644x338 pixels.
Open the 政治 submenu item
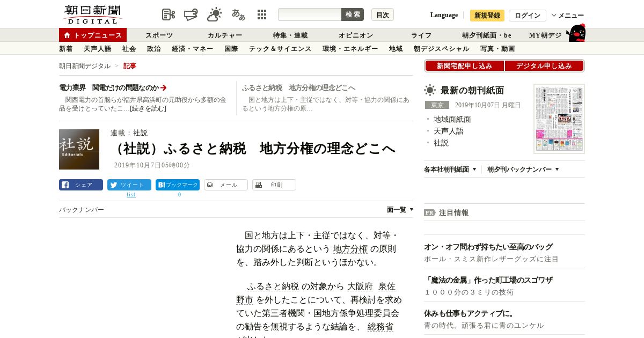[x=153, y=49]
